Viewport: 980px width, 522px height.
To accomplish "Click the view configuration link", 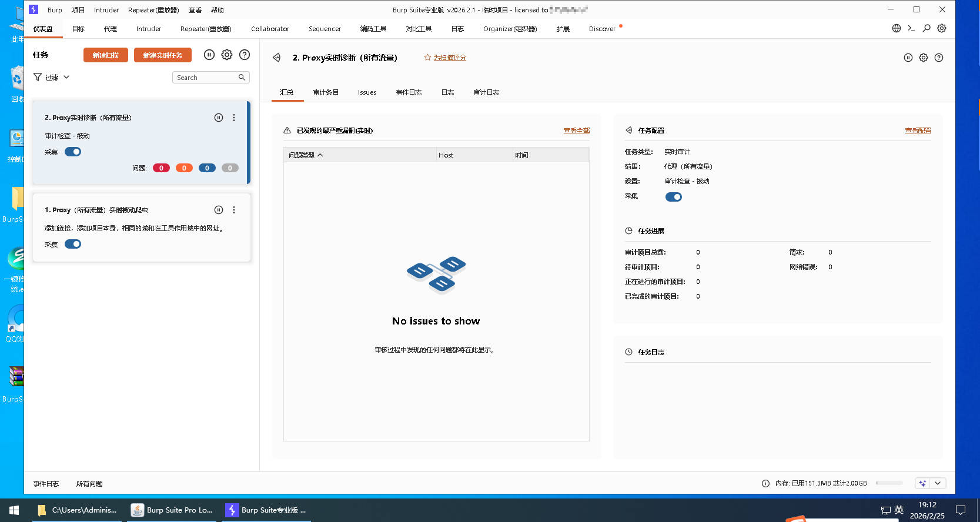I will (918, 130).
